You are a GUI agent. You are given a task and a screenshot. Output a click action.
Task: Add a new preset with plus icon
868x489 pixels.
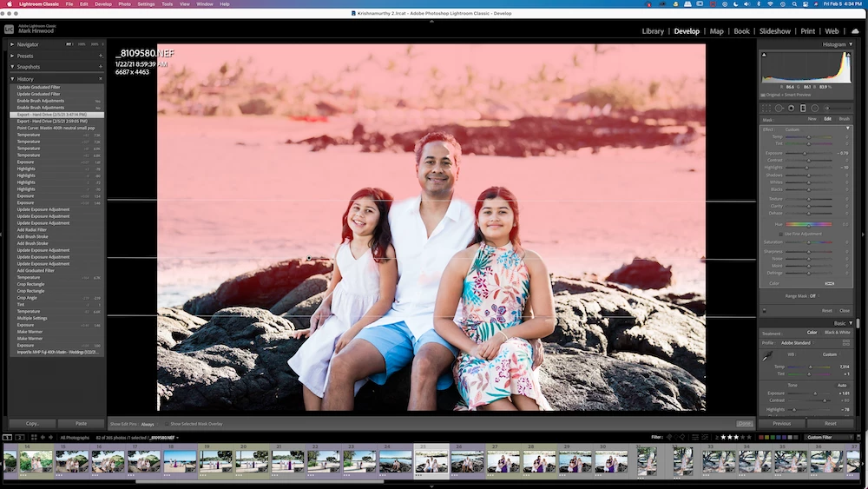pos(100,56)
